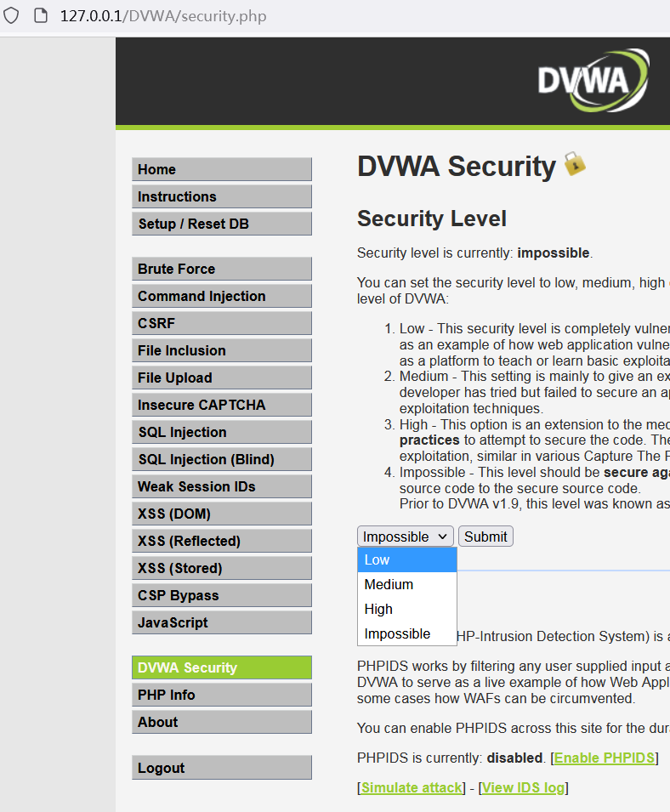Choose Medium in security dropdown list

407,585
